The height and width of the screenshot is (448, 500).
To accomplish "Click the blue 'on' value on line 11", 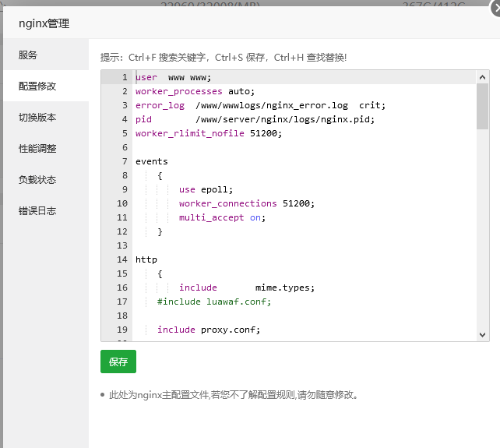I will pos(255,217).
